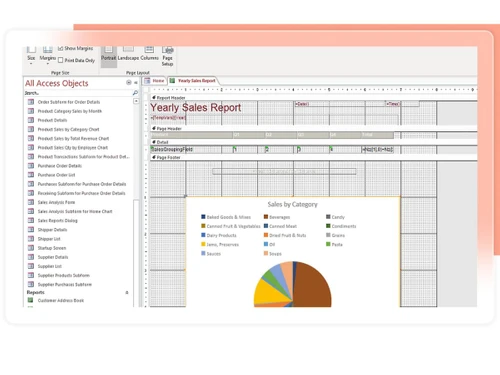The width and height of the screenshot is (500, 375).
Task: Select the Product Details form icon
Action: (31, 120)
